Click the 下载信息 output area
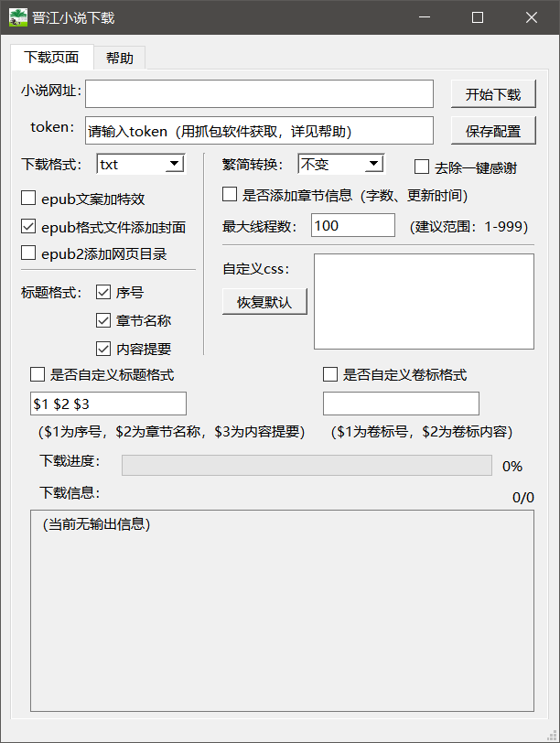Screen dimensions: 560x743 [283, 611]
